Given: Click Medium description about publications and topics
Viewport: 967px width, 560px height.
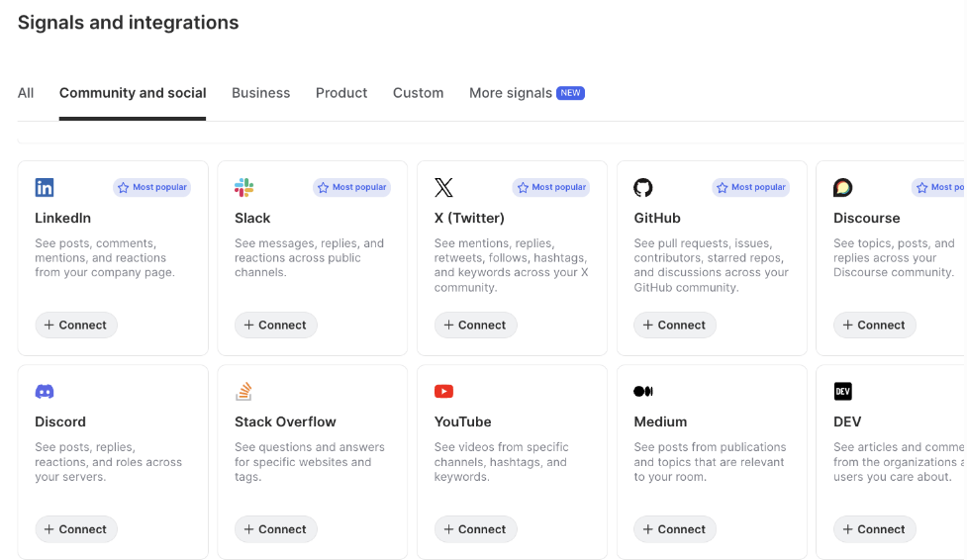Looking at the screenshot, I should point(710,462).
